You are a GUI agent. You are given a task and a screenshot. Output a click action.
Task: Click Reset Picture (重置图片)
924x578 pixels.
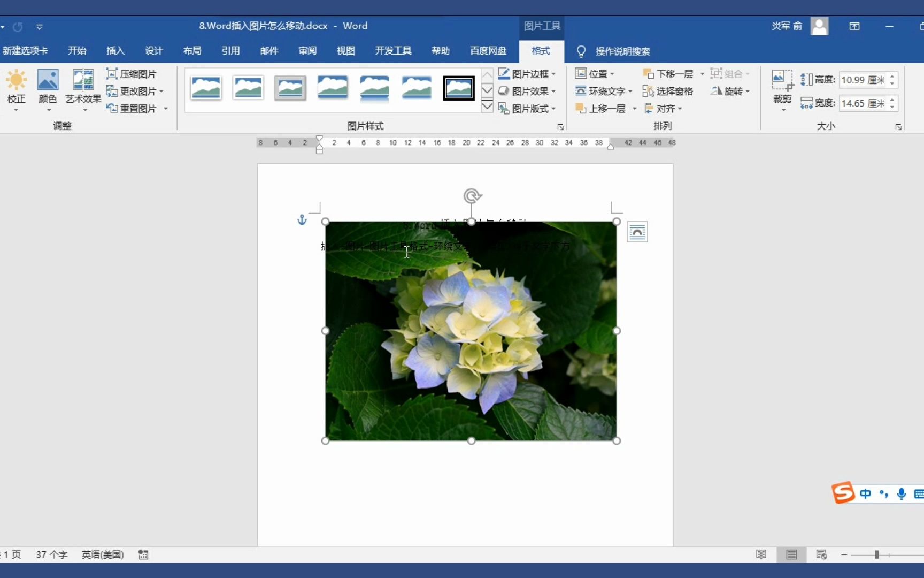[x=132, y=108]
